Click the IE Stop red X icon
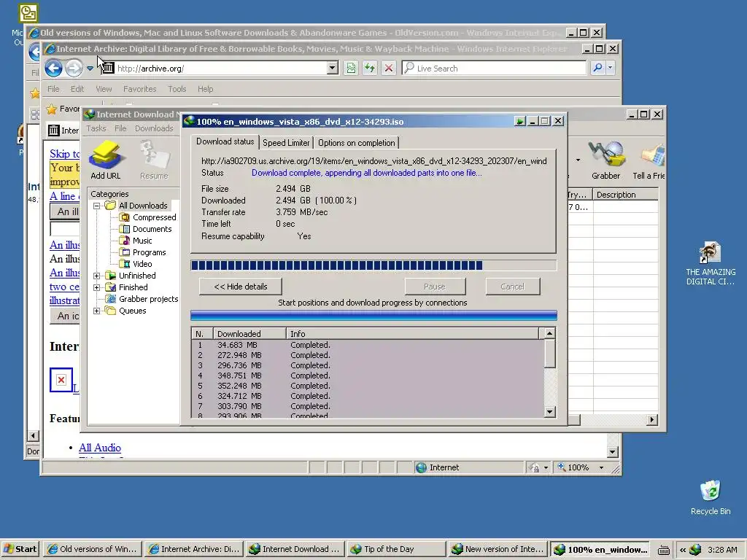The width and height of the screenshot is (747, 560). [389, 68]
